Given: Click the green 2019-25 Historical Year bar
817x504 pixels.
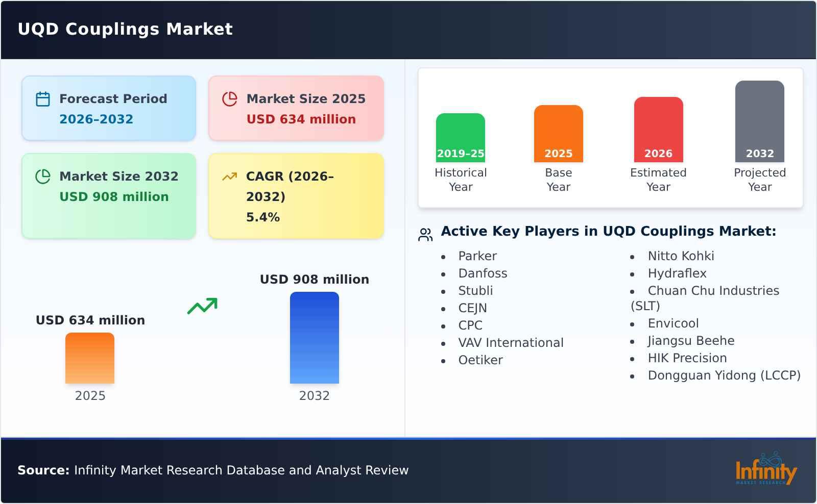Looking at the screenshot, I should click(x=460, y=138).
